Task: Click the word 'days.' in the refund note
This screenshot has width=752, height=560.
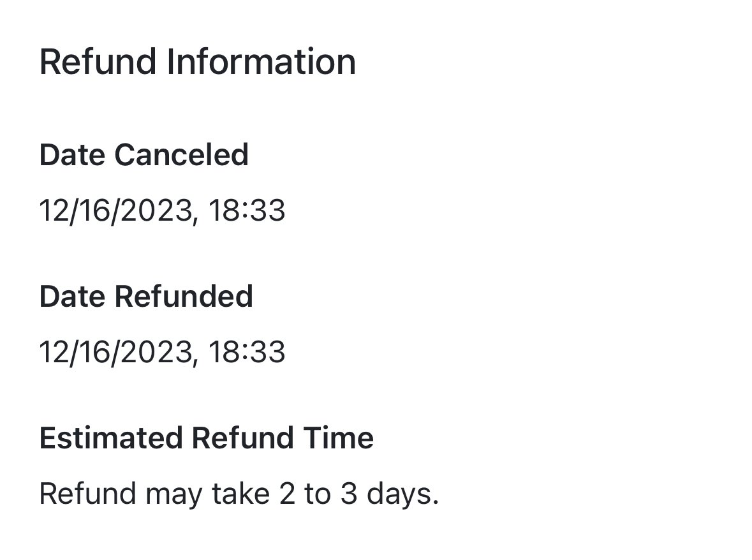Action: coord(402,494)
